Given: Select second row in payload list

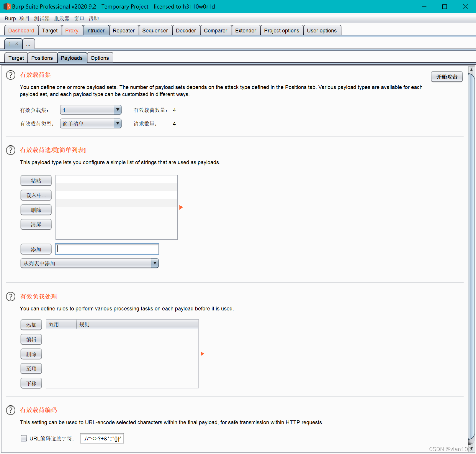Looking at the screenshot, I should click(117, 187).
